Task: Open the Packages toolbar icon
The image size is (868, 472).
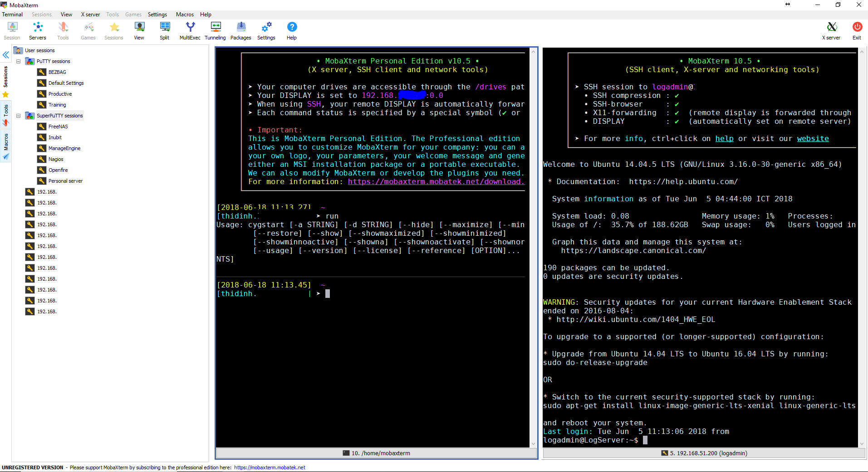Action: click(241, 31)
